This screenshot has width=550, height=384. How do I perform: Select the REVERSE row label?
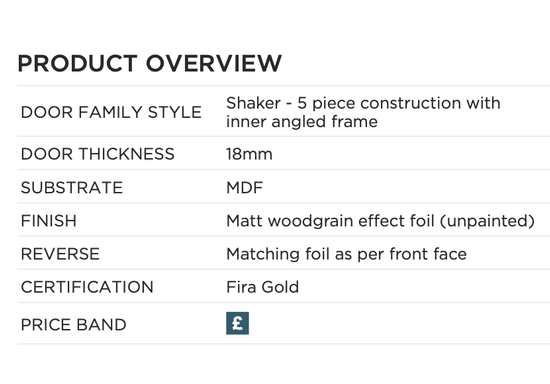pyautogui.click(x=60, y=254)
